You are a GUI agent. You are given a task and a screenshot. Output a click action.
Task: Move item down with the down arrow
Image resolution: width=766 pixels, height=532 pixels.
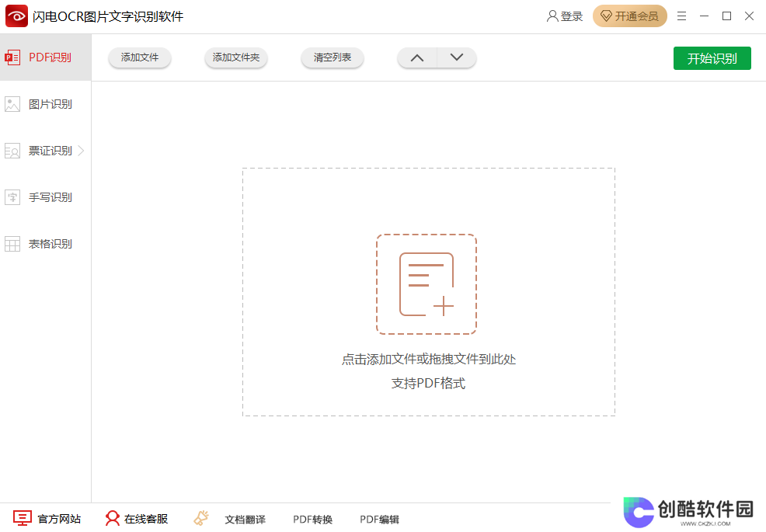point(457,57)
